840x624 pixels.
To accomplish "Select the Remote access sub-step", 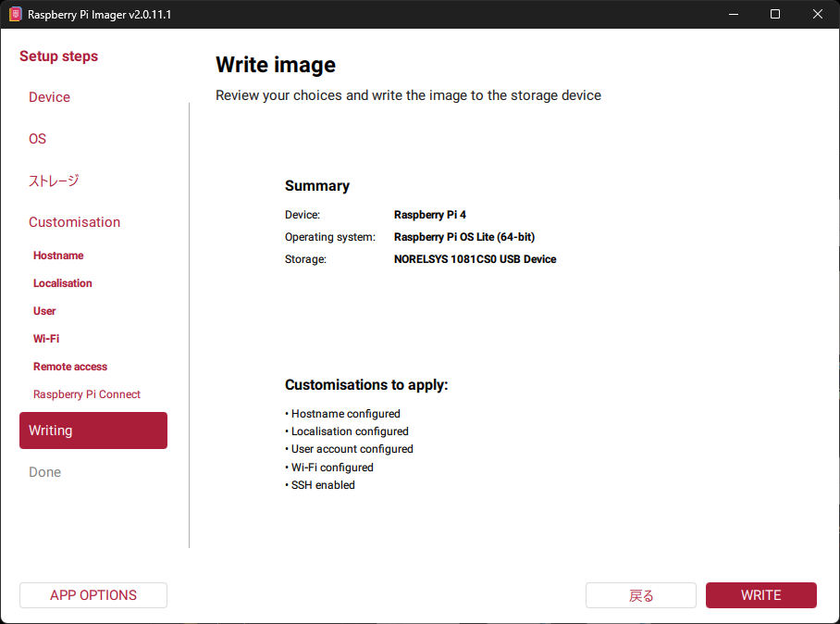I will pos(70,367).
